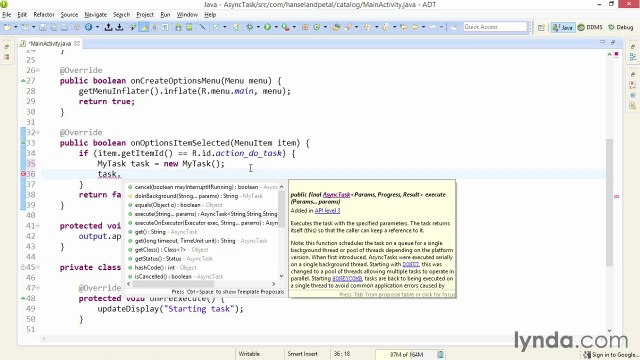This screenshot has width=640, height=360.
Task: Switch to the Debug perspective
Action: coord(620,27)
